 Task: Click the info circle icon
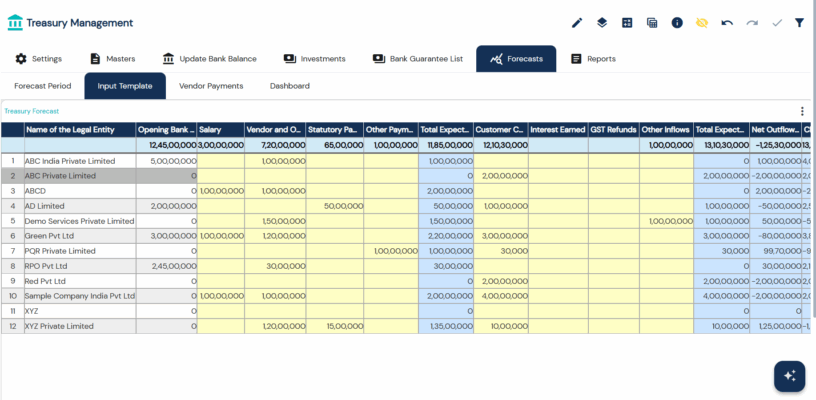[677, 22]
